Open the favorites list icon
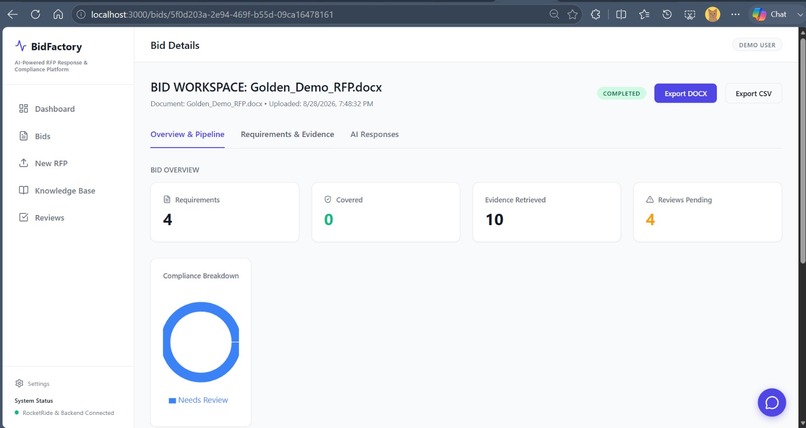 coord(644,14)
